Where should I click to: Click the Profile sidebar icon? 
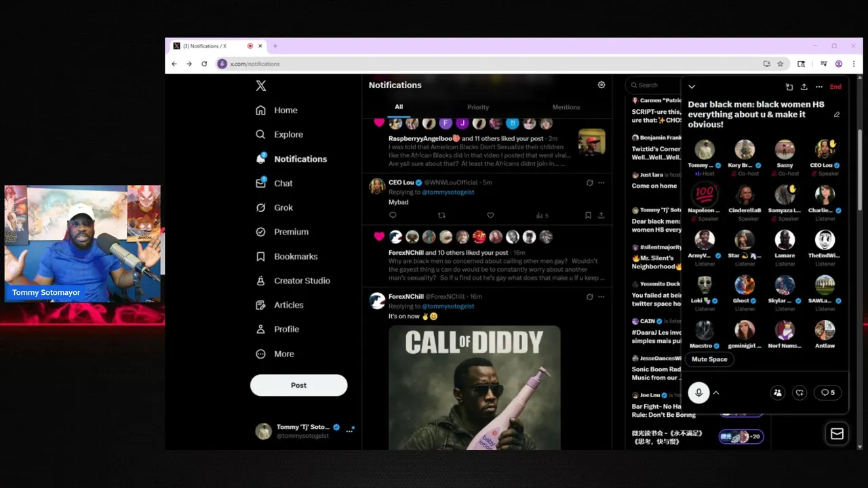[260, 329]
